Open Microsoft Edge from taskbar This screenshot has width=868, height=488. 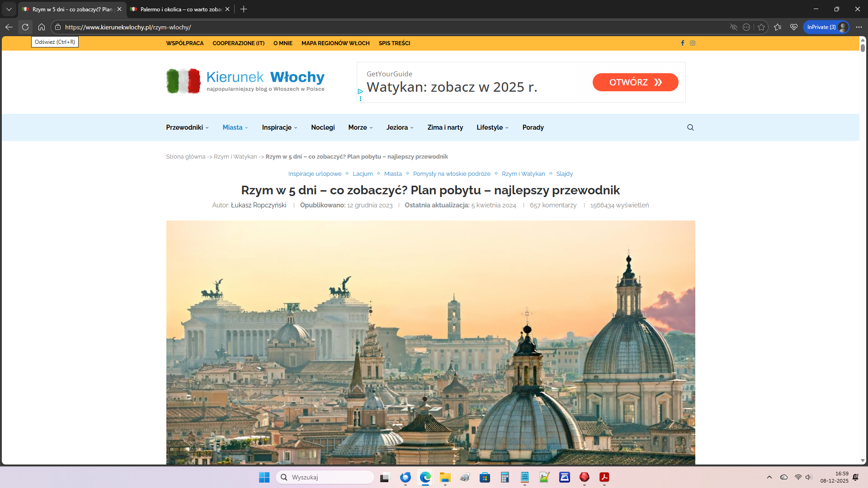point(425,477)
